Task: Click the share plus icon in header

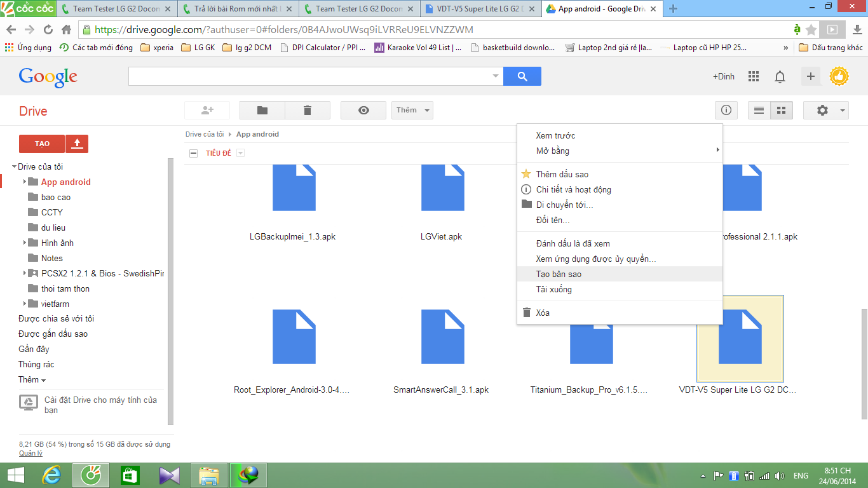Action: (x=811, y=76)
